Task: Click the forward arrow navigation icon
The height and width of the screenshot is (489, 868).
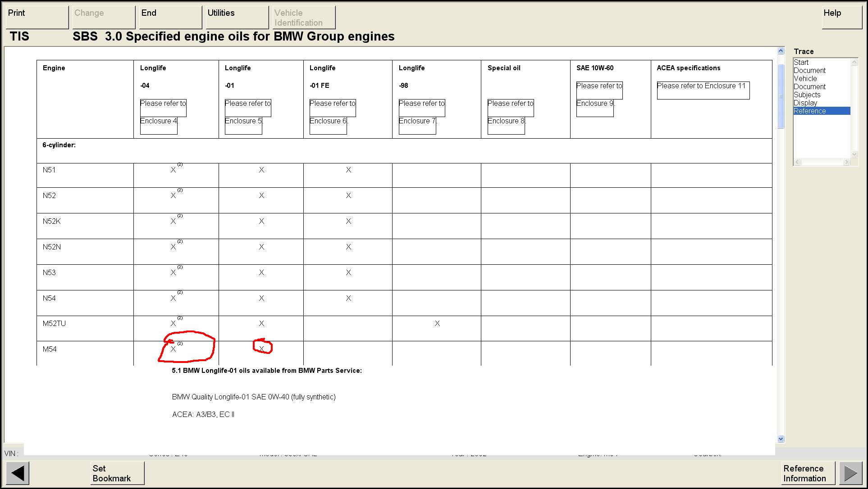Action: click(850, 473)
